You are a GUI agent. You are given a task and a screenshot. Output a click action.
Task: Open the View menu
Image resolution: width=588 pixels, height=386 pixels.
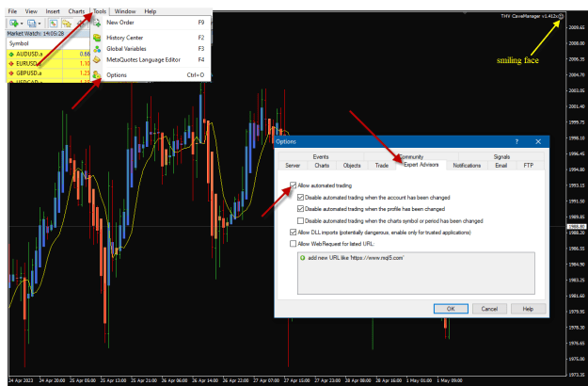tap(31, 11)
